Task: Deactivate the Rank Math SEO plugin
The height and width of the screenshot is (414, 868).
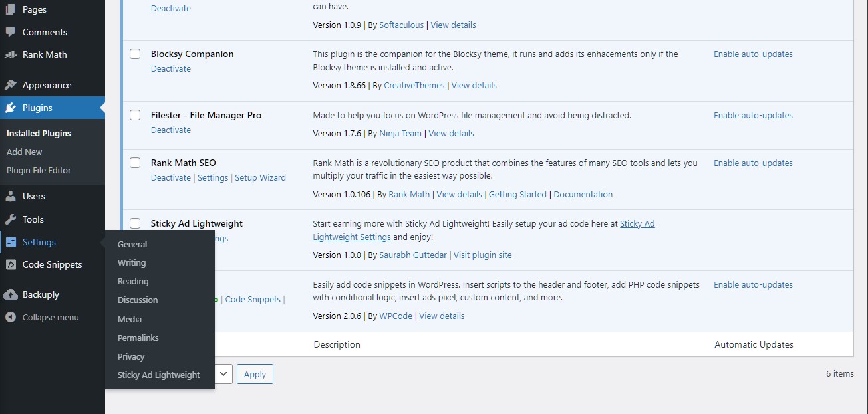Action: [x=171, y=177]
